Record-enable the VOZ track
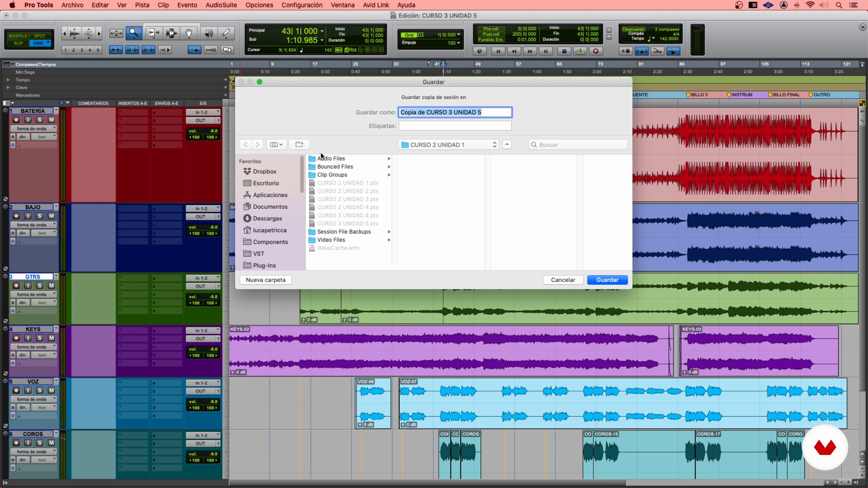Screen dimensions: 868x488 16,391
